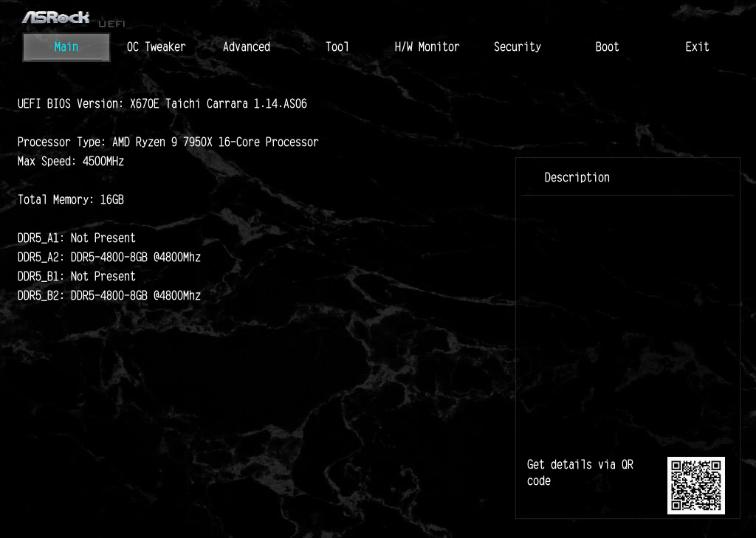Click the Max Speed 4500MHz text

coord(70,162)
